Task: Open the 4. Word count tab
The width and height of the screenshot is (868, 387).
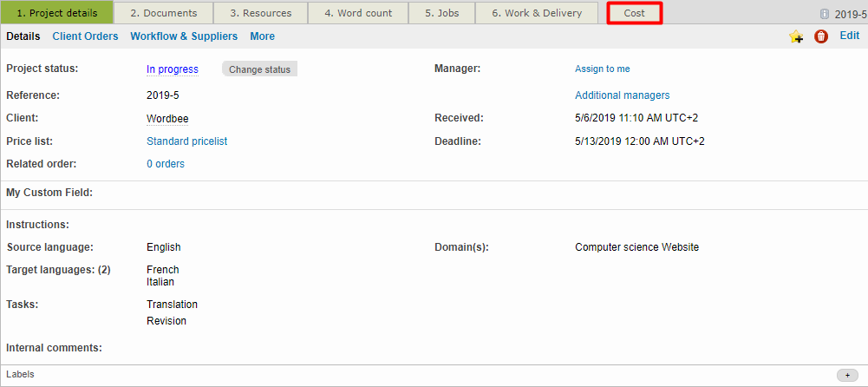Action: pyautogui.click(x=358, y=13)
